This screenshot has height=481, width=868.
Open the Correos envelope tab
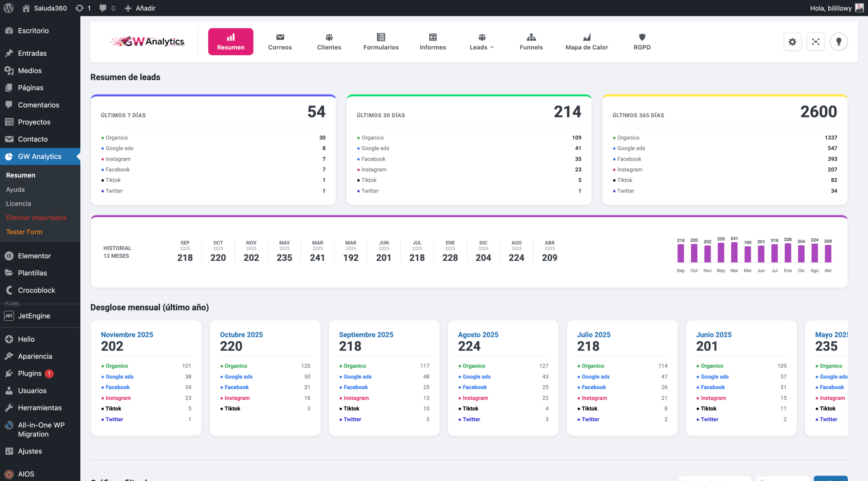280,42
